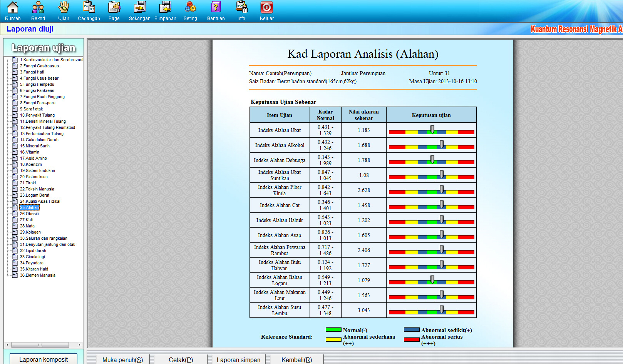
Task: Open 26.Obesiti report
Action: tap(29, 214)
